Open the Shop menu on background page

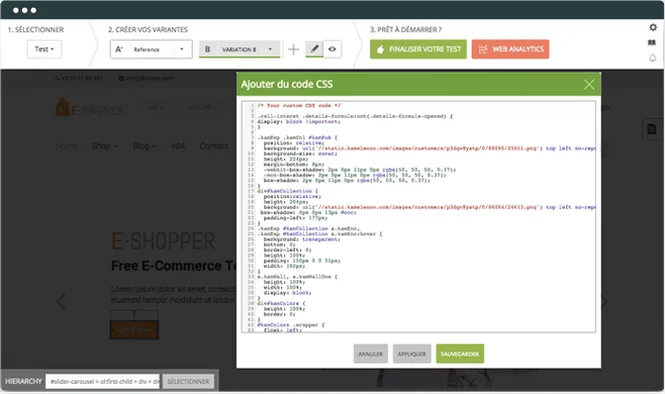point(105,146)
